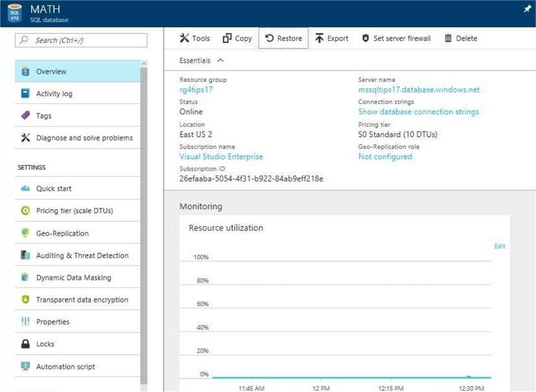
Task: Collapse the Essentials section chevron
Action: coord(220,61)
